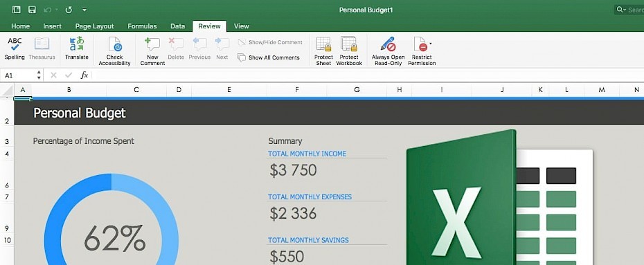
Task: Click Protect Sheet
Action: coord(323,51)
